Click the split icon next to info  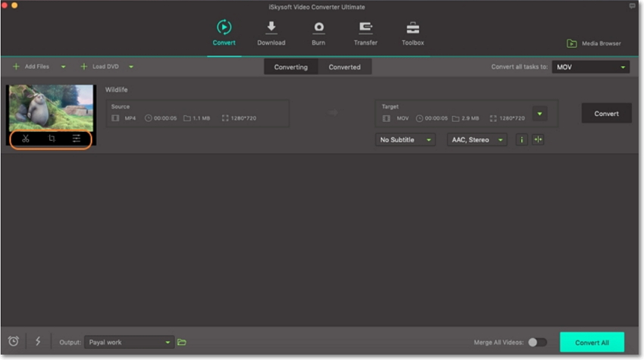(x=538, y=139)
